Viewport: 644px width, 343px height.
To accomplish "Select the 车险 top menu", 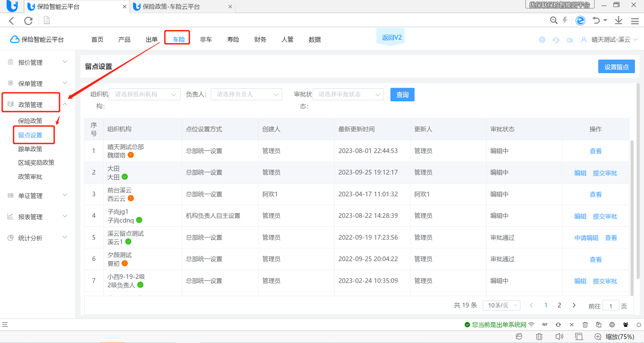I will tap(179, 39).
